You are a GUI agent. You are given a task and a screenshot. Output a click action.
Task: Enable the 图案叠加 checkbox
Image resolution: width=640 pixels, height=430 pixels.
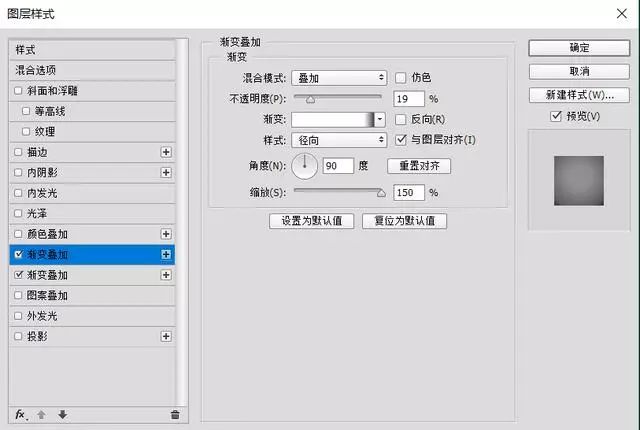click(18, 295)
